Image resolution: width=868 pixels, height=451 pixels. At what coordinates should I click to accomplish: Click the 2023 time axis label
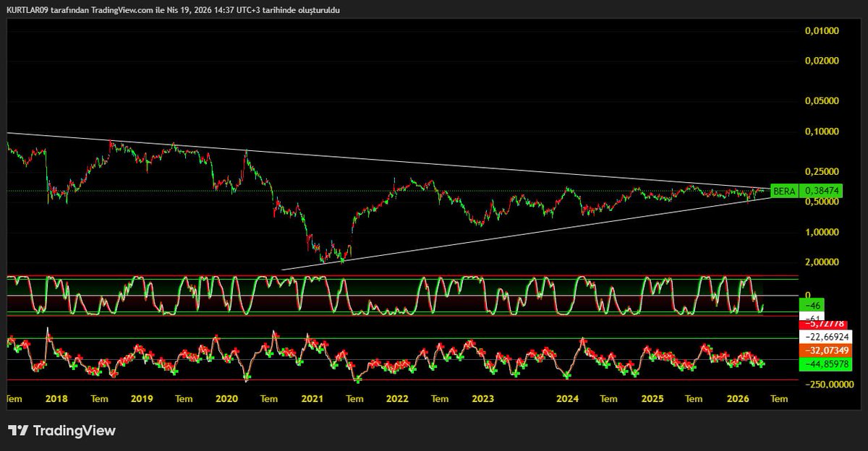click(482, 399)
